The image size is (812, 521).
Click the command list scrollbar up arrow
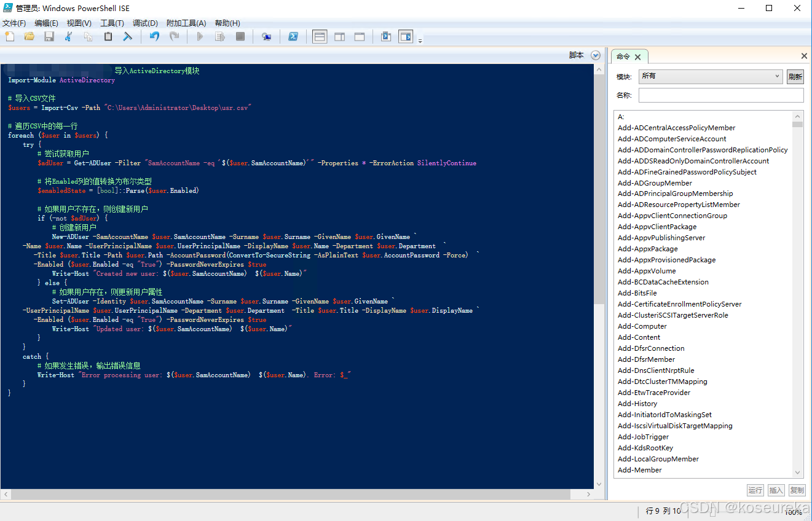798,116
